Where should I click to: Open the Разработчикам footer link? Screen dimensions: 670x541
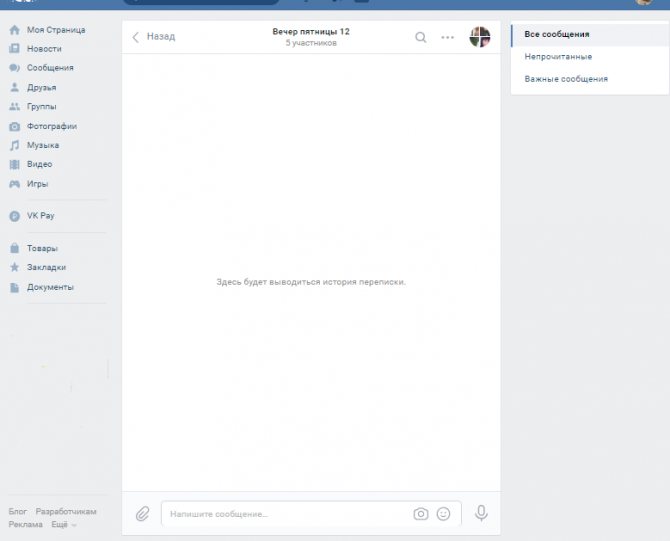coord(66,512)
